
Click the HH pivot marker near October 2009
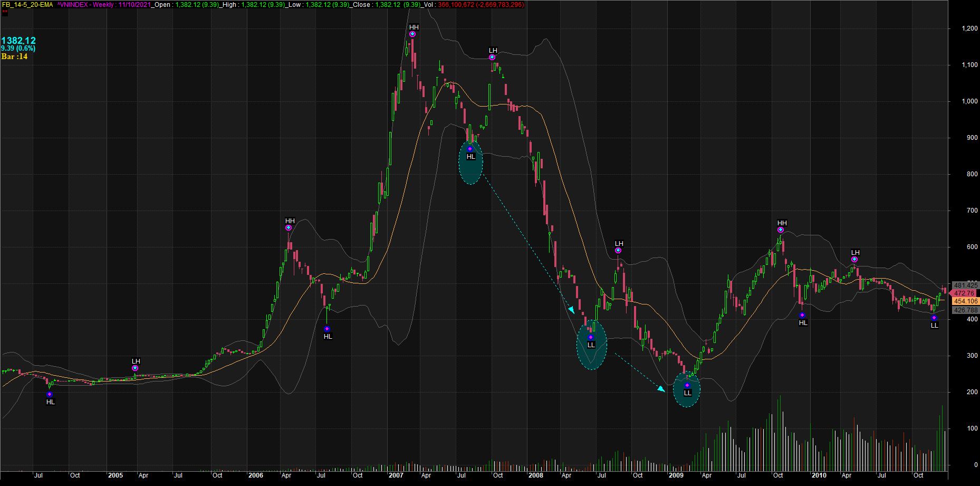pyautogui.click(x=781, y=230)
